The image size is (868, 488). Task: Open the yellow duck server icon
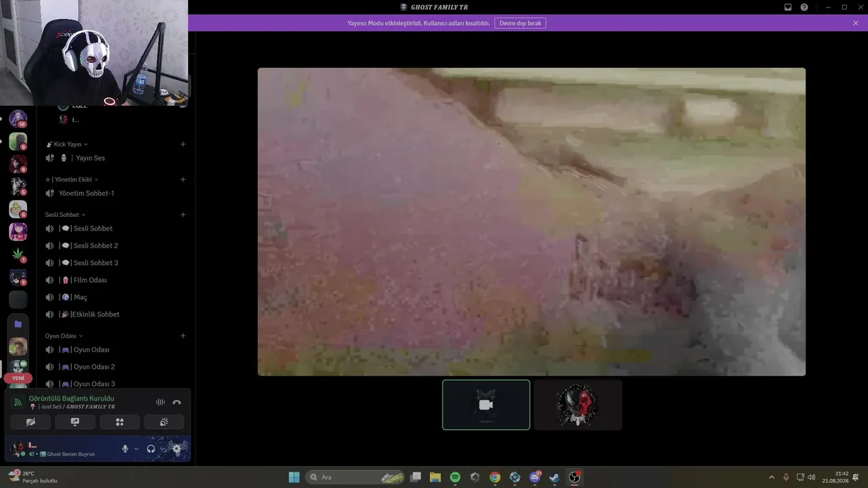(18, 209)
